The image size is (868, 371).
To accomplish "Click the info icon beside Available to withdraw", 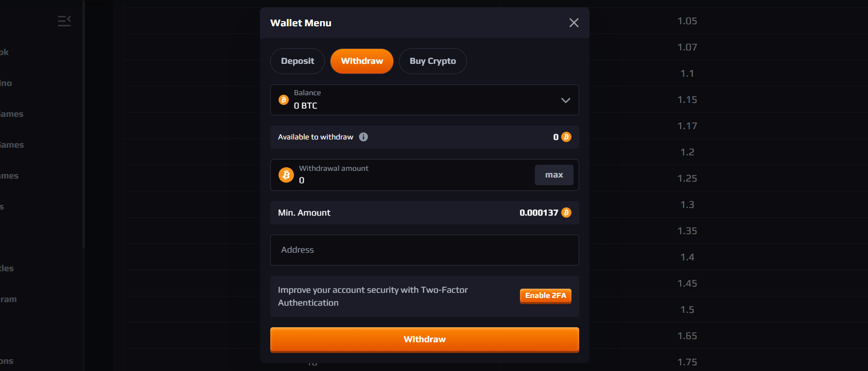I will (364, 137).
